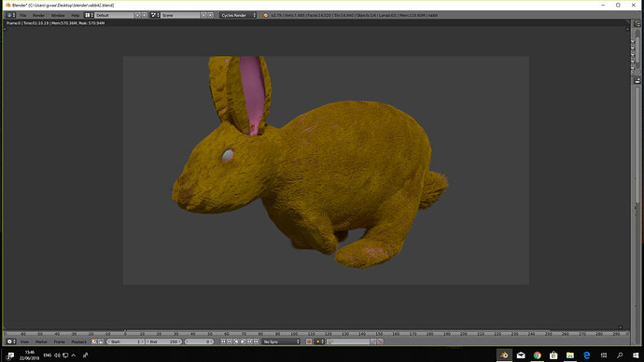Open the Properties editor type icon
Viewport: 644px width, 362px height.
637,81
